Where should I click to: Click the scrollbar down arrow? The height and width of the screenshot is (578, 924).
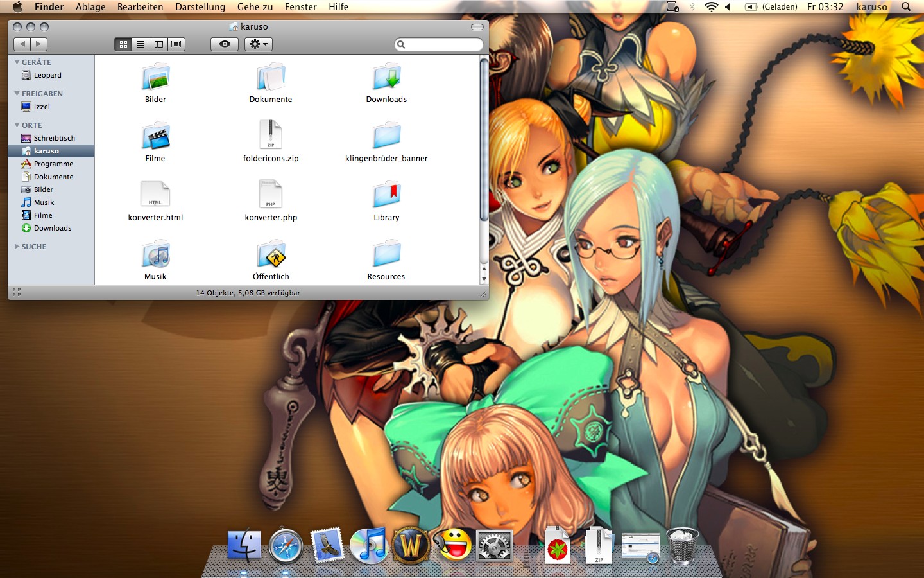(x=484, y=279)
